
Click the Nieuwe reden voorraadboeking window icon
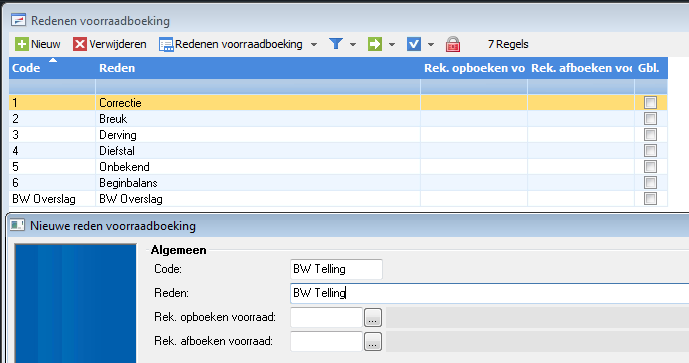tap(17, 225)
